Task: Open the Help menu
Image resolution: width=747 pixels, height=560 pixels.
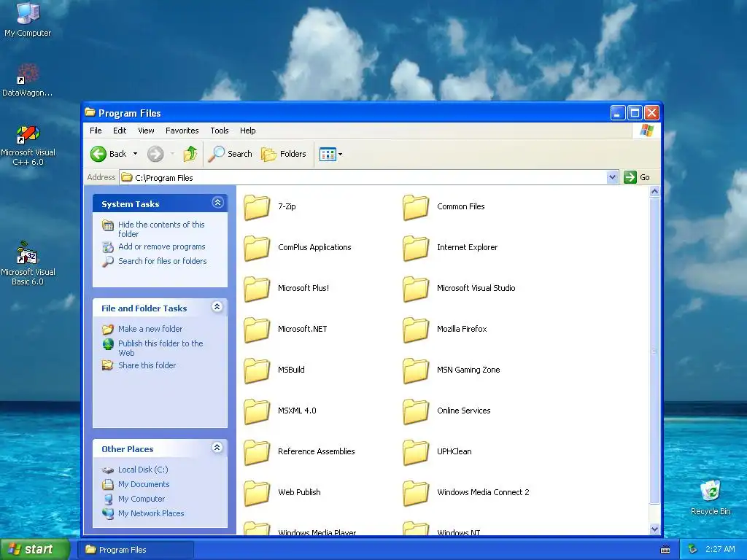Action: 248,131
